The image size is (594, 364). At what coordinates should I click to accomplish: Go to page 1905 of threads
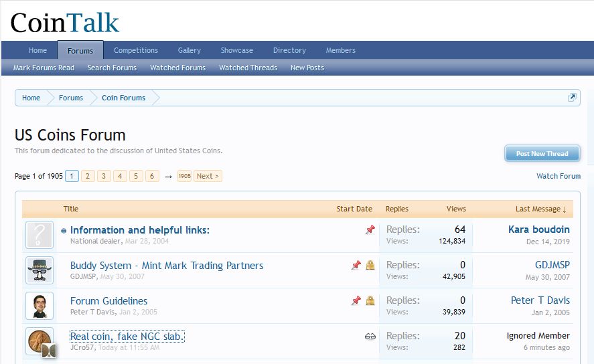184,176
